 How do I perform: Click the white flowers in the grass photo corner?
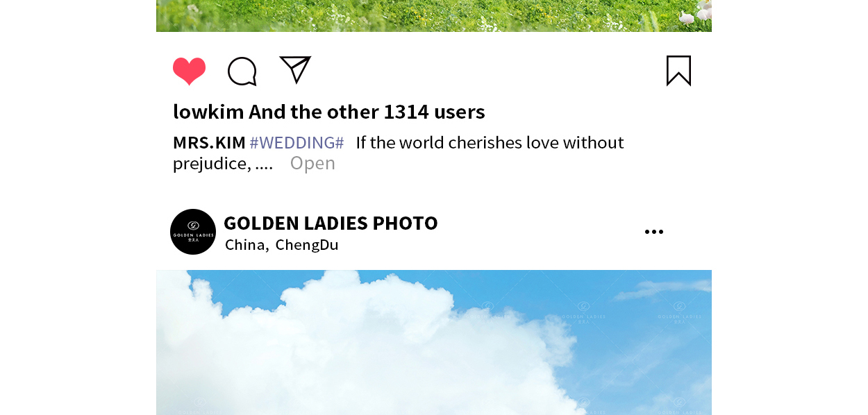(696, 13)
